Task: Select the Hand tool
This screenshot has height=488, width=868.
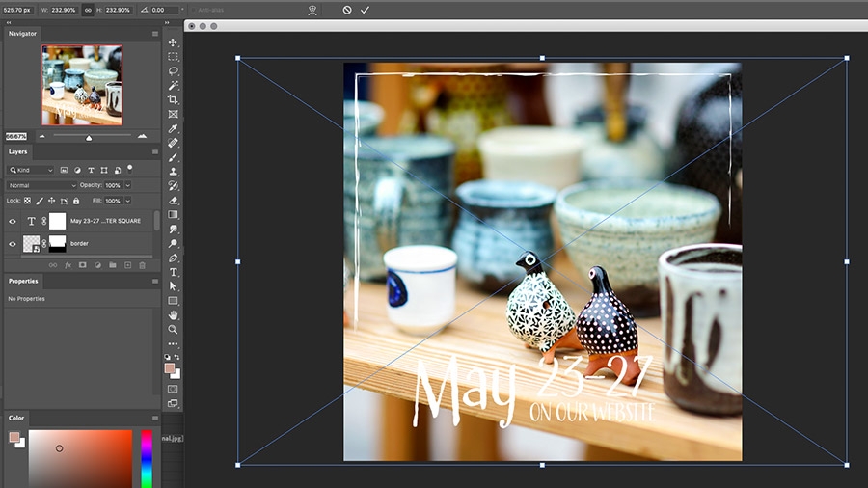Action: [174, 315]
